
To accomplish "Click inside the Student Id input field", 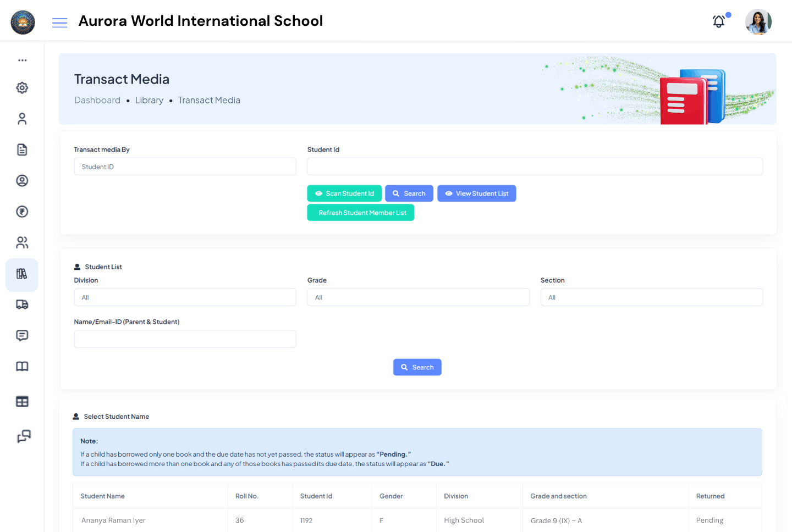I will (535, 166).
